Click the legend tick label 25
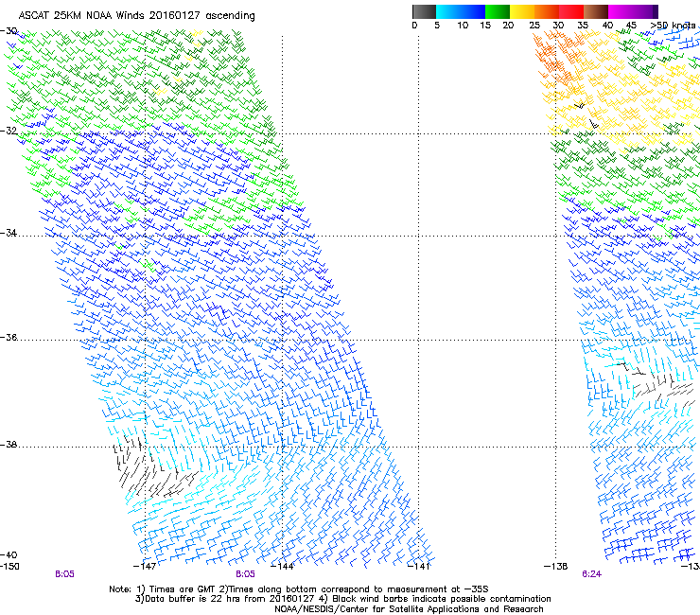 point(534,26)
